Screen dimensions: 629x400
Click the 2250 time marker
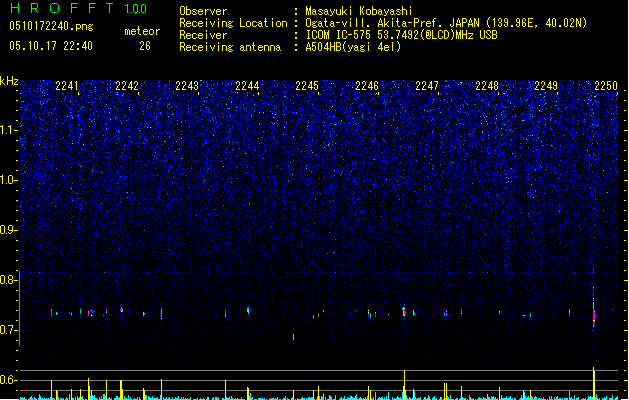(x=606, y=86)
